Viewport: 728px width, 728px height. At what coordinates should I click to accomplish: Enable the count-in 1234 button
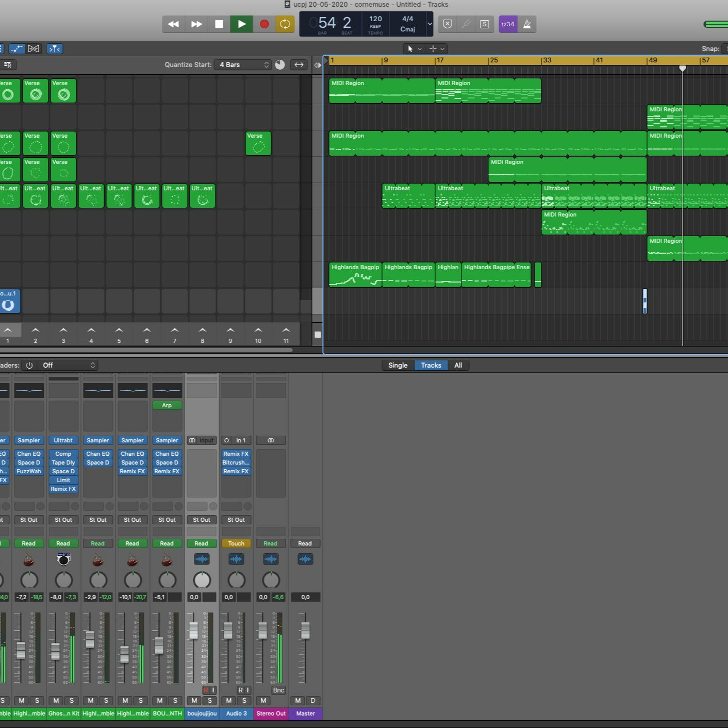508,24
